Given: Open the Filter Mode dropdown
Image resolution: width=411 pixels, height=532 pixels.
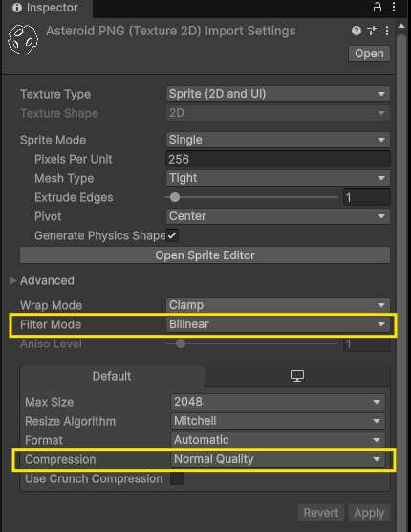Looking at the screenshot, I should point(278,324).
